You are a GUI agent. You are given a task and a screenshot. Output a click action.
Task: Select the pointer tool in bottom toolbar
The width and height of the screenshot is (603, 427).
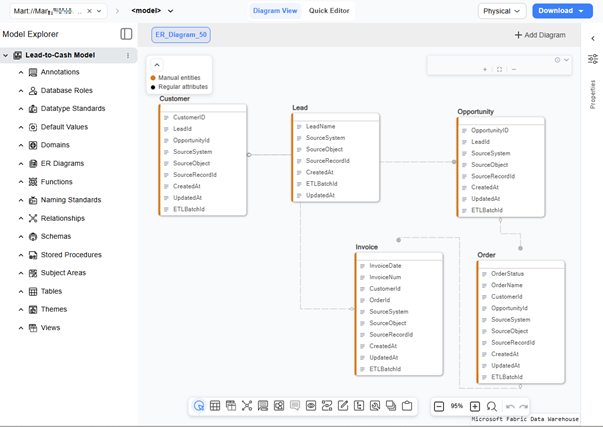[199, 406]
